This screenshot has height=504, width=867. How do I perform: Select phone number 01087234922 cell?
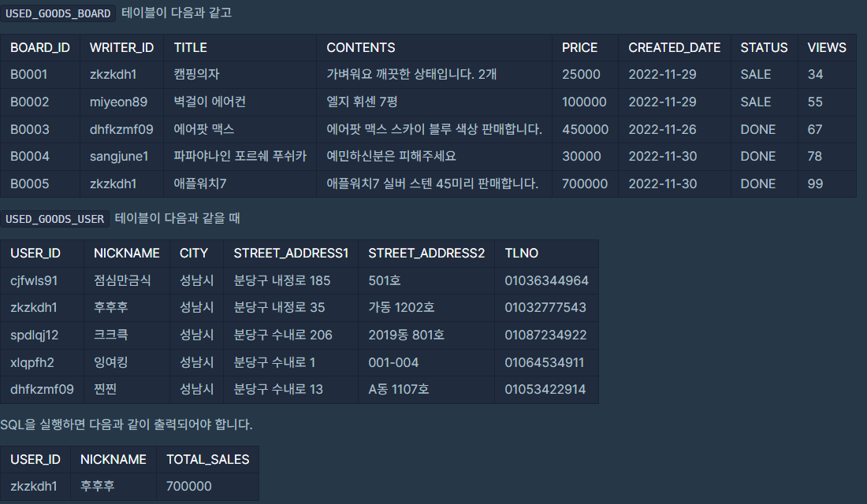546,335
